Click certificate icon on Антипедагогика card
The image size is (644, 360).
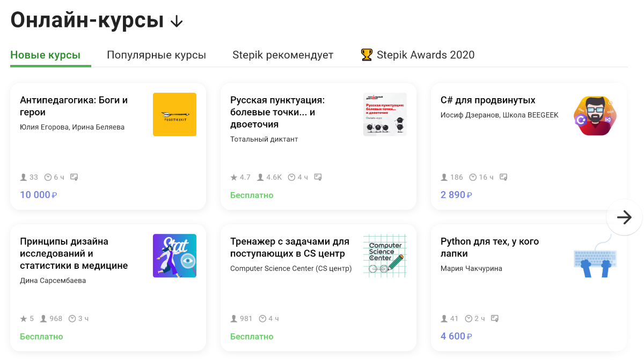[x=74, y=177]
